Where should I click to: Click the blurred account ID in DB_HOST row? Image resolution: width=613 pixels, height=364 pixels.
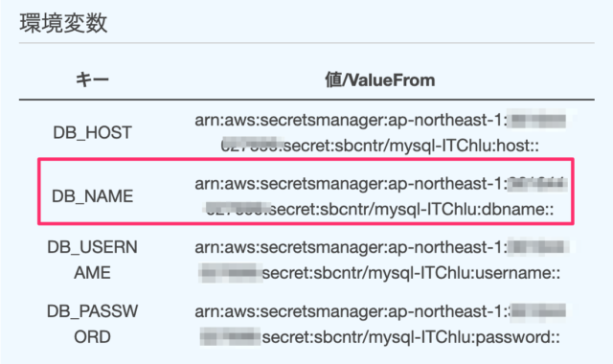538,120
